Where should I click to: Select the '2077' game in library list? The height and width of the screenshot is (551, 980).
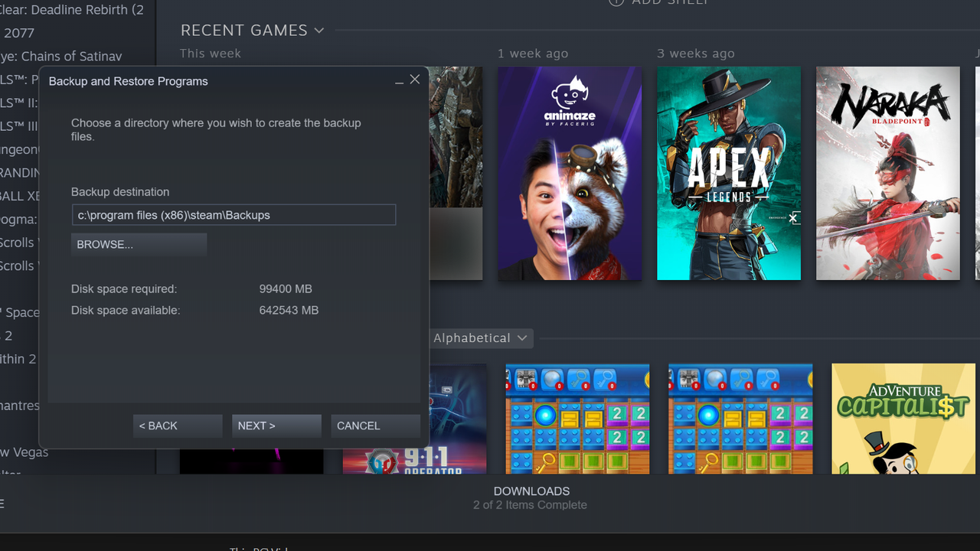pos(18,33)
